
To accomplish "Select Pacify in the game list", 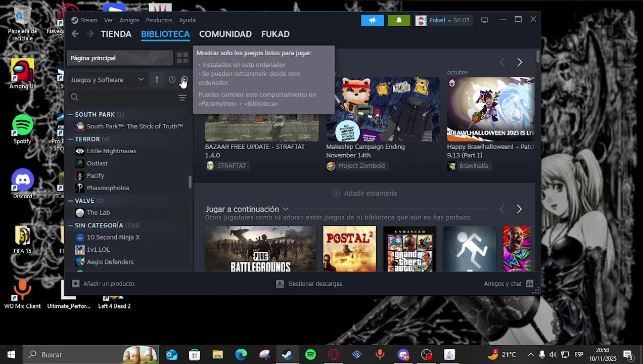I will [x=89, y=175].
